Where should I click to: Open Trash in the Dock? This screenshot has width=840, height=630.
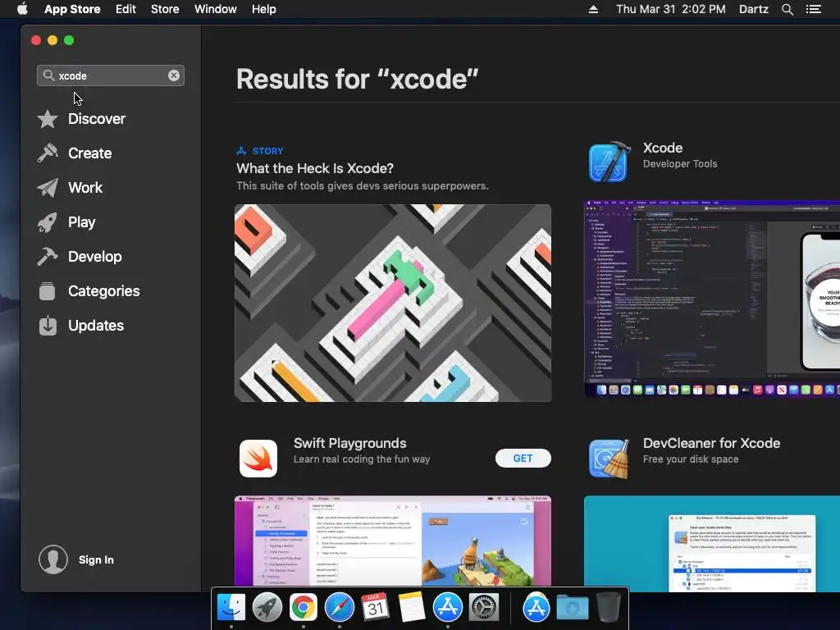pyautogui.click(x=608, y=607)
